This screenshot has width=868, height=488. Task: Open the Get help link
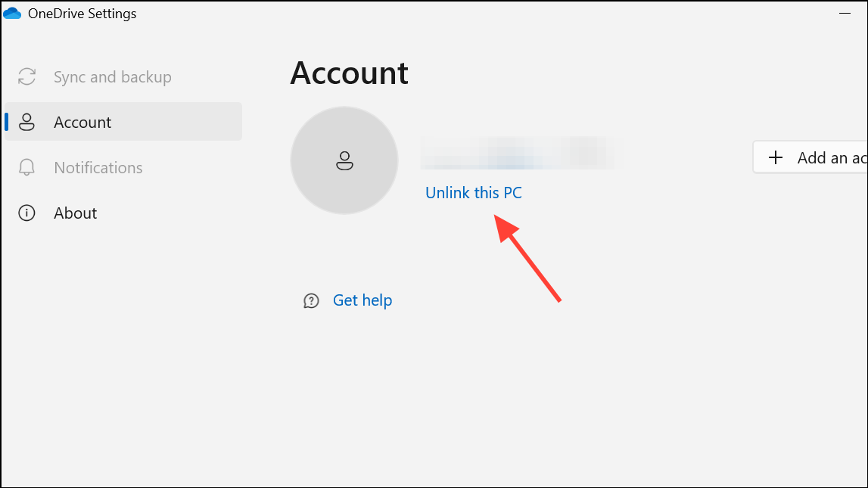click(x=362, y=300)
